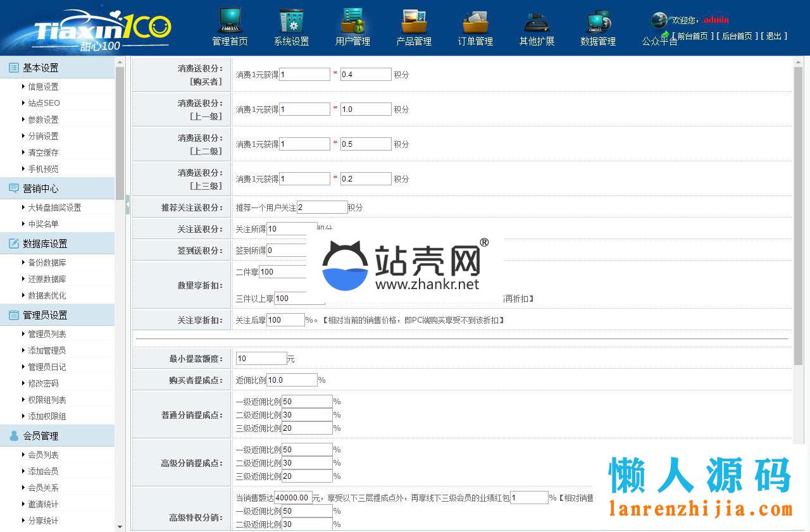Go to 前台首页 link
Screen dimensions: 810x532
tap(692, 36)
